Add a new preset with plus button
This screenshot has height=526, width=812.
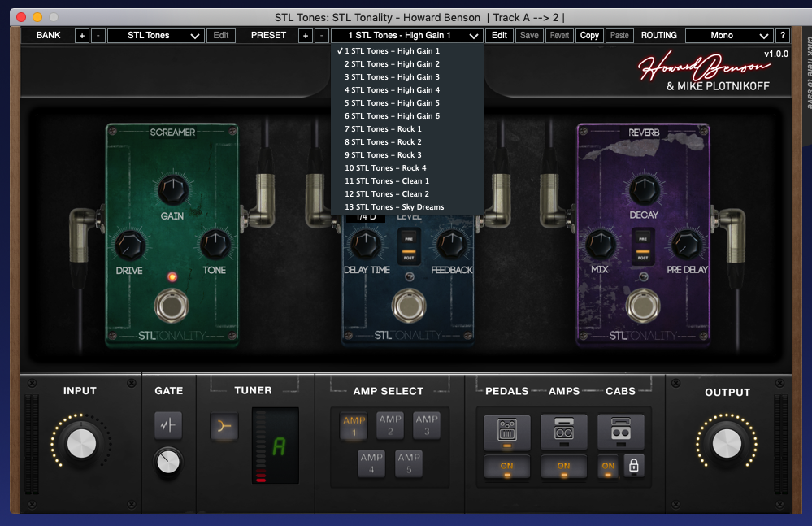pos(306,36)
